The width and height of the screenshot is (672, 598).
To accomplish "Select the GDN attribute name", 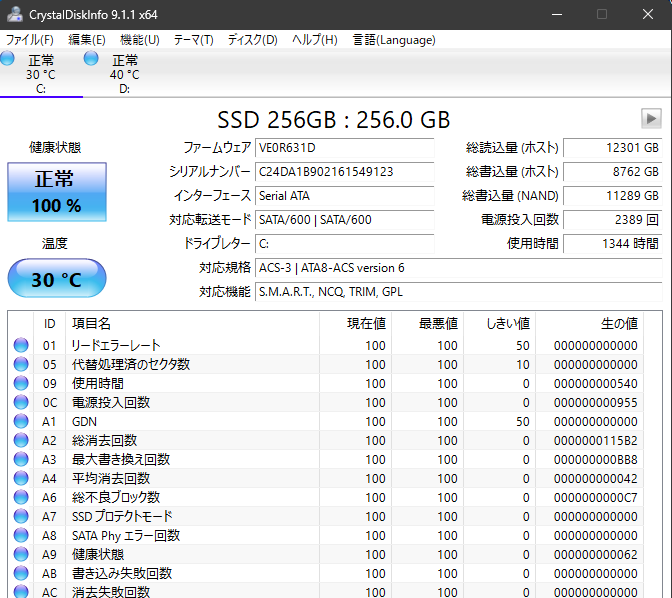I will [x=84, y=421].
